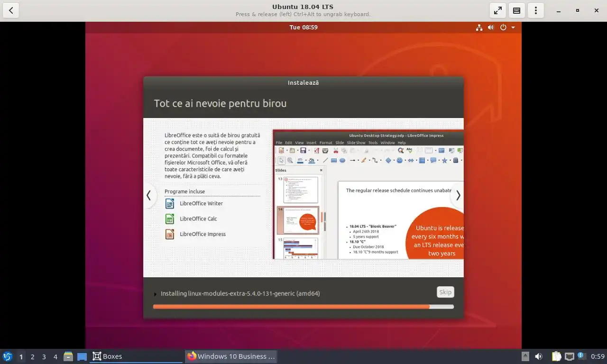Toggle fullscreen for Ubuntu 18.04 box
This screenshot has width=607, height=364.
pos(498,10)
